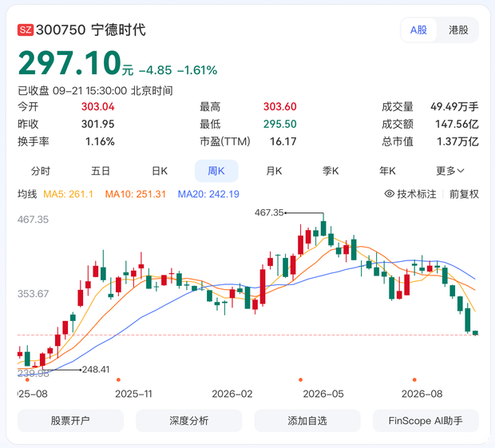Click the MA5: 261.1 indicator label
The width and height of the screenshot is (495, 448).
68,194
